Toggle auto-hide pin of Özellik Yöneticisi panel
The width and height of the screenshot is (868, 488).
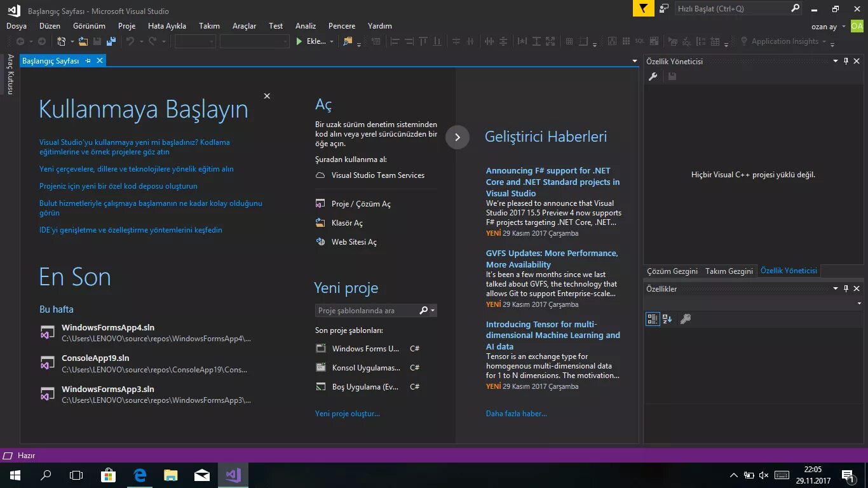tap(846, 61)
